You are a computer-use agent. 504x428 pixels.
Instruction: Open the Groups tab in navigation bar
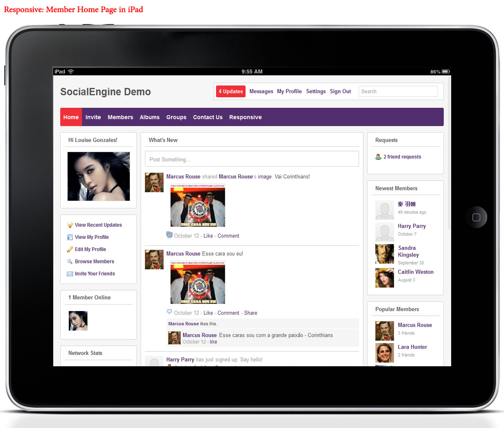point(176,117)
